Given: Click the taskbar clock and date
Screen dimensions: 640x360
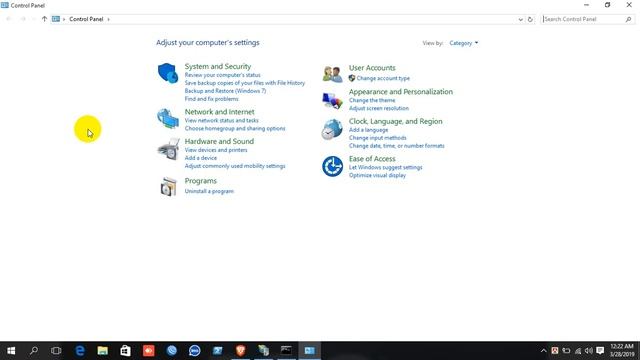Looking at the screenshot, I should click(x=622, y=351).
